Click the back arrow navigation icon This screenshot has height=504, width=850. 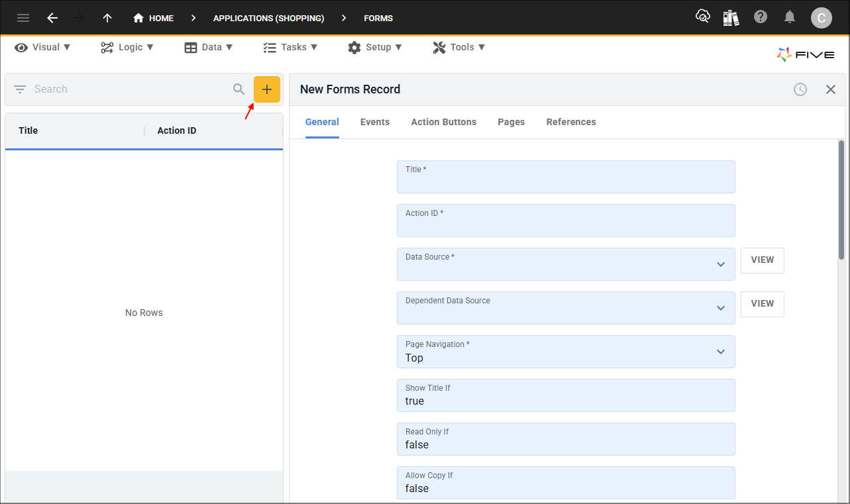coord(52,18)
